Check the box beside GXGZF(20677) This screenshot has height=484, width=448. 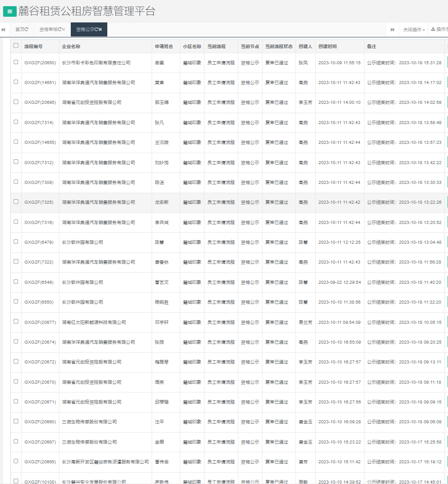coord(16,322)
